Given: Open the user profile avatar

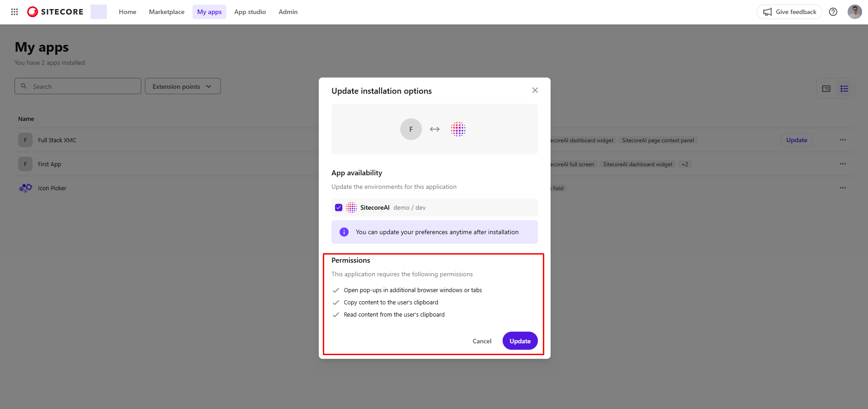Looking at the screenshot, I should pyautogui.click(x=854, y=12).
